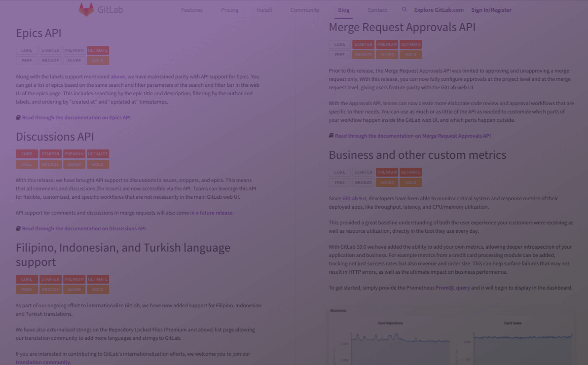The height and width of the screenshot is (365, 588).
Task: Click the 'Business' label above the charts
Action: pos(338,310)
